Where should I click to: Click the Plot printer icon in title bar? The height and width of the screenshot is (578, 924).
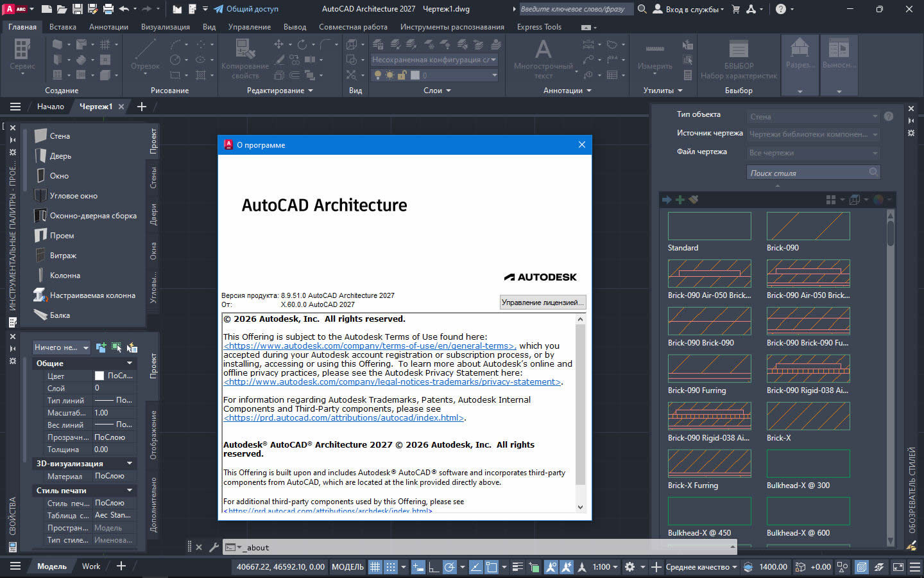click(x=108, y=9)
